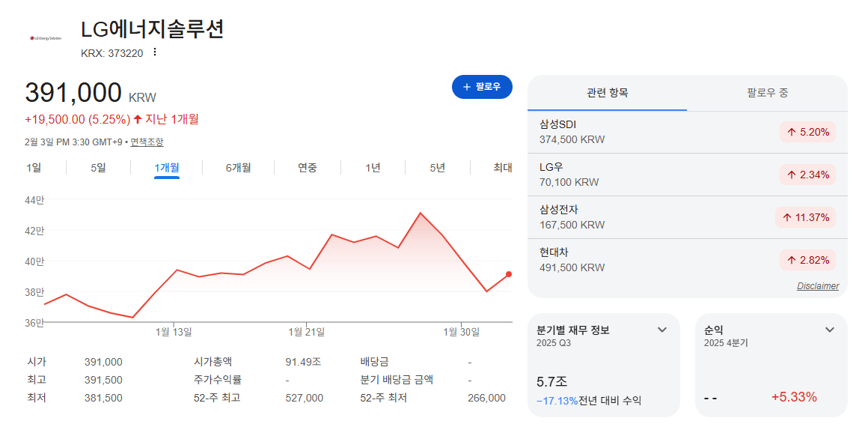Click the 시가총액 value 91.49조
Viewport: 868px width, 424px height.
click(x=303, y=362)
